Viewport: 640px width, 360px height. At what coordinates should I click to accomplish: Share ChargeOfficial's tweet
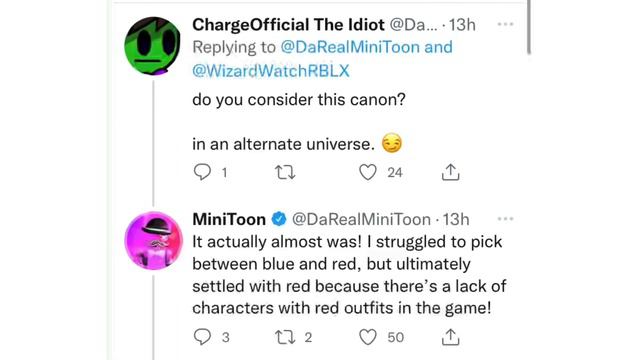click(x=450, y=172)
